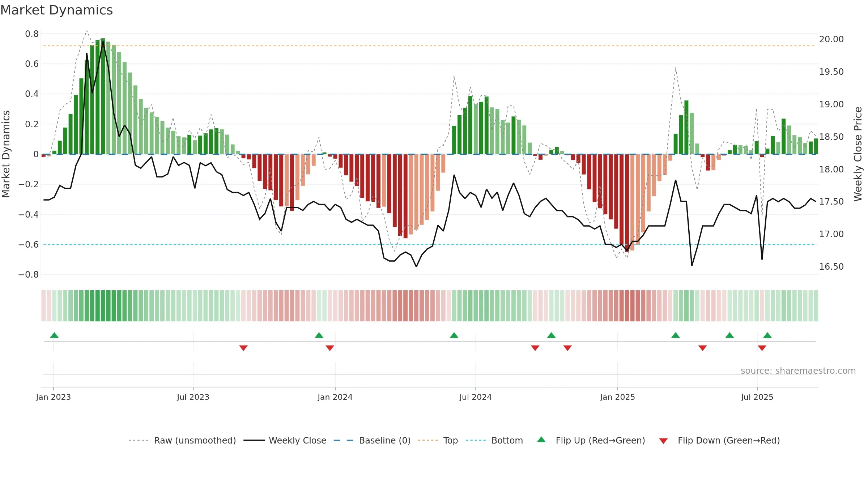Click the cyan dashed line sample in the legend
The image size is (868, 488).
tap(476, 440)
